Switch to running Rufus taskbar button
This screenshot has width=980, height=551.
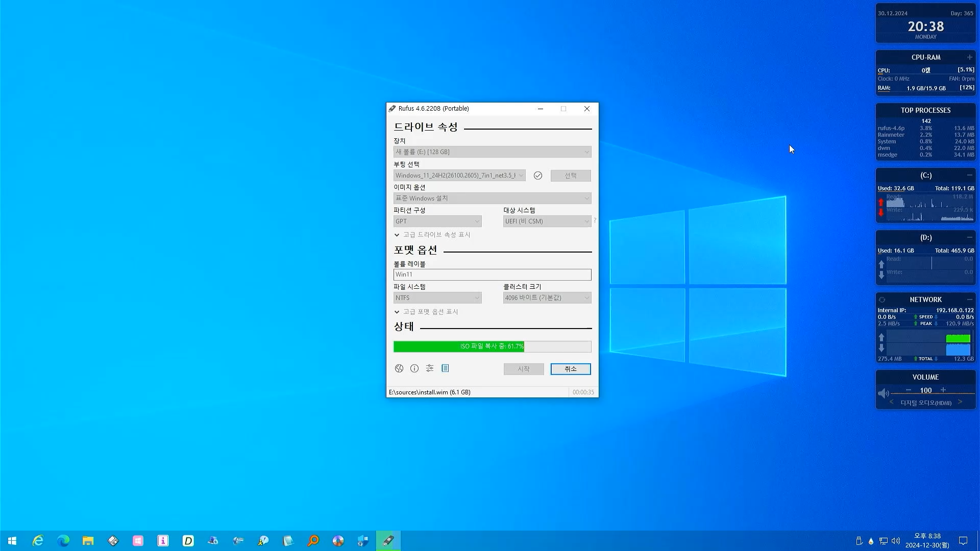[388, 541]
